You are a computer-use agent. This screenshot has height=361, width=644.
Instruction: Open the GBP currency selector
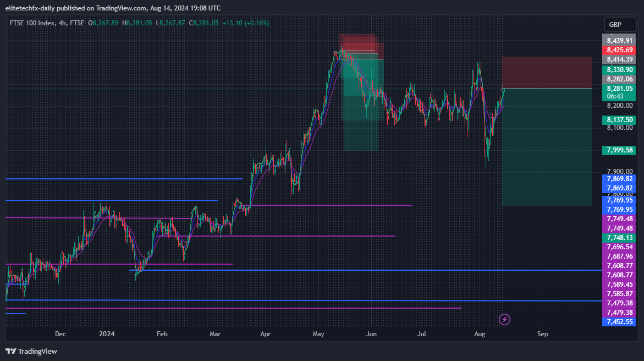pos(620,25)
